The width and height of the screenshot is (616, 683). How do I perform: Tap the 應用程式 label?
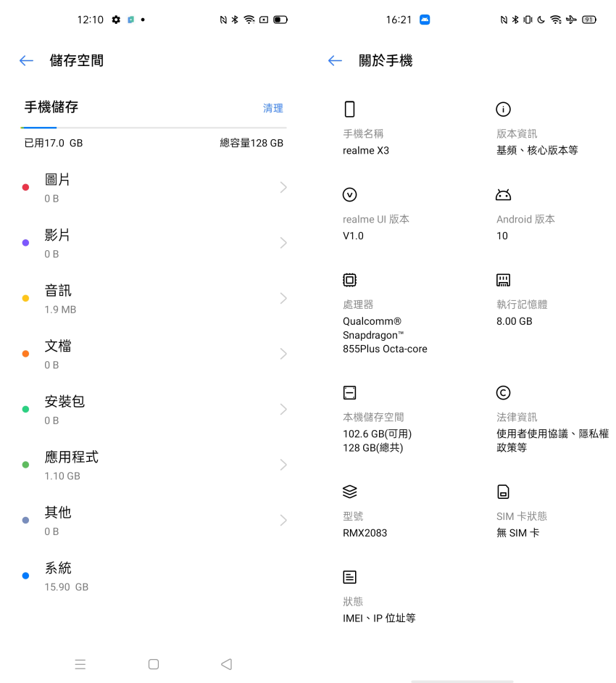[x=72, y=457]
